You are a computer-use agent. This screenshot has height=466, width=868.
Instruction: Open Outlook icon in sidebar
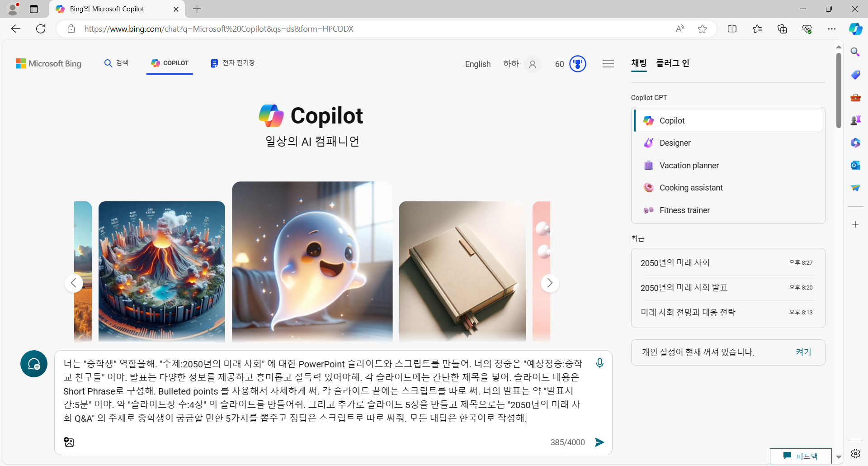[x=855, y=165]
